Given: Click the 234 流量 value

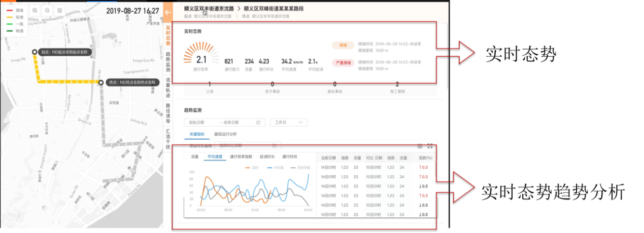Looking at the screenshot, I should (249, 61).
